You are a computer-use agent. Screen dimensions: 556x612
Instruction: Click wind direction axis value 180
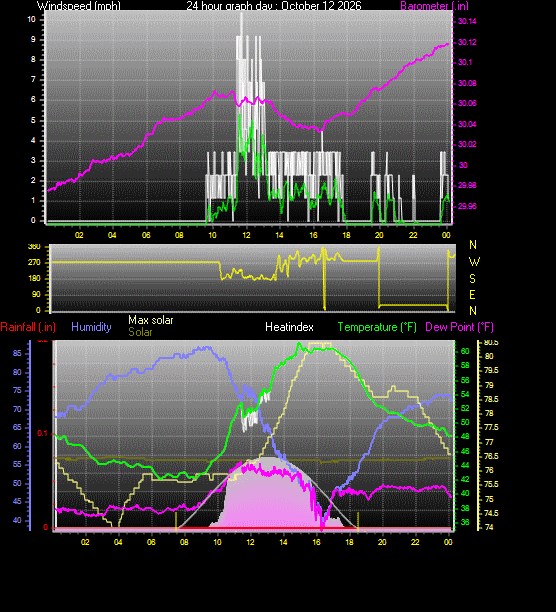pos(34,278)
